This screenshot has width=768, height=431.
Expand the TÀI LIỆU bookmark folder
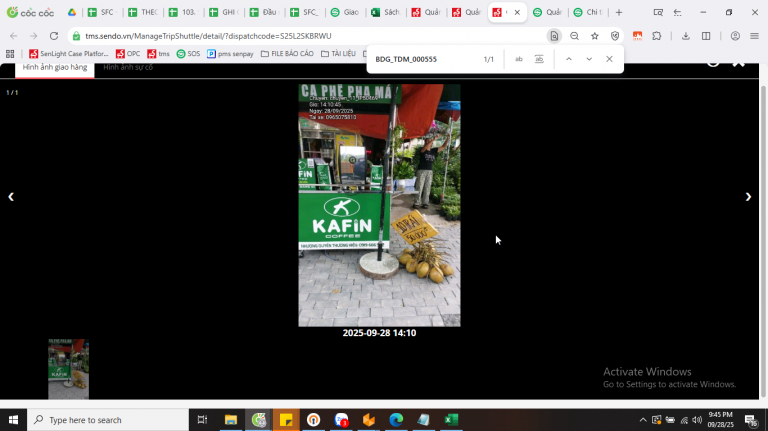tap(338, 54)
